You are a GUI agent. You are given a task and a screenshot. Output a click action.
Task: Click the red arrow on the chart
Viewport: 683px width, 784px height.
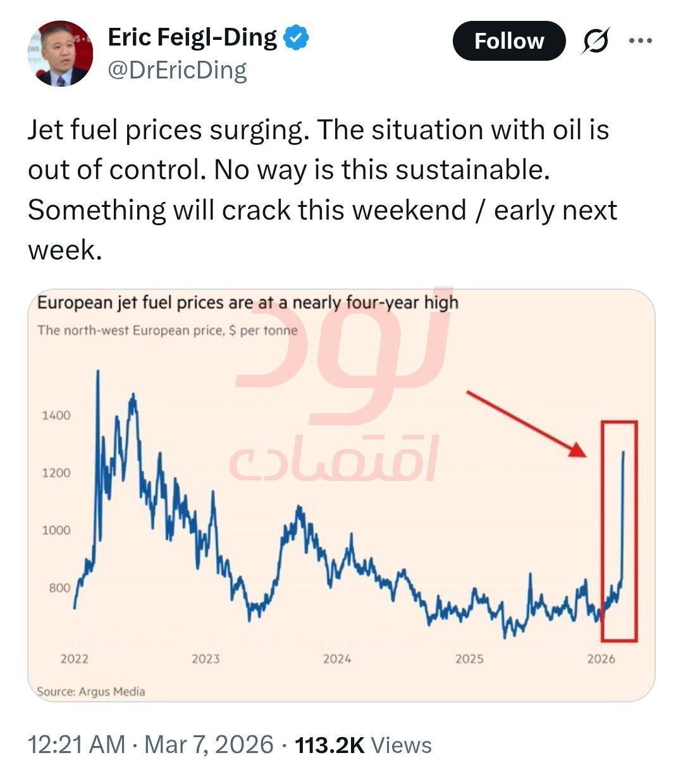[526, 423]
